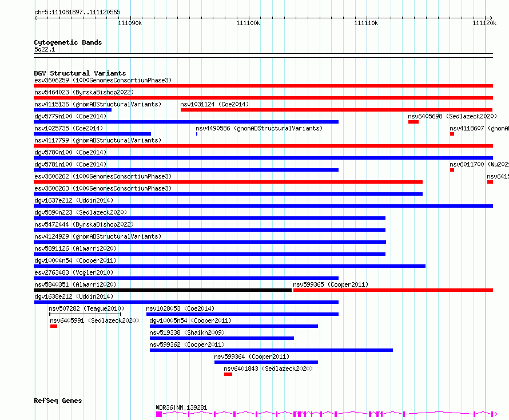509x420 pixels.
Task: Open the WDR36|NM_139281 gene label
Action: (181, 407)
